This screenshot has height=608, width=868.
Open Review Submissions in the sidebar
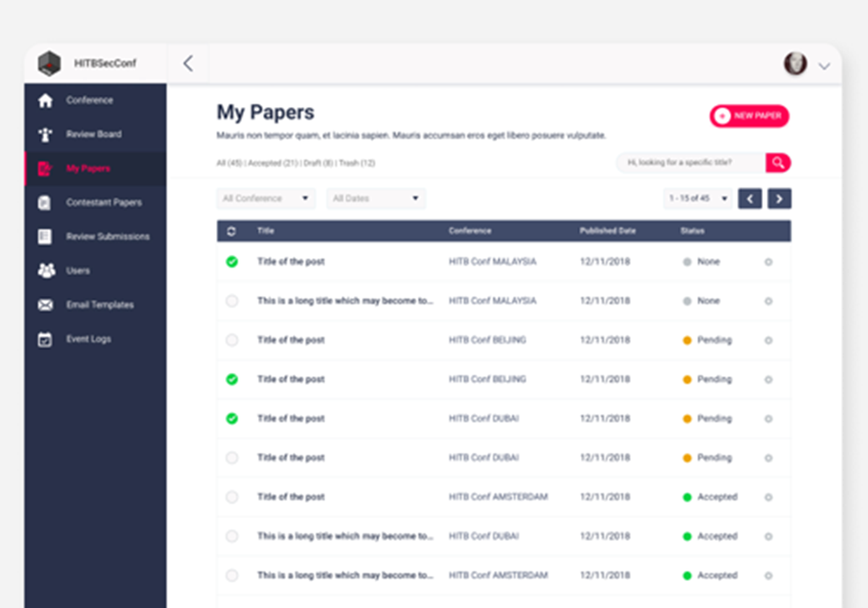point(95,237)
